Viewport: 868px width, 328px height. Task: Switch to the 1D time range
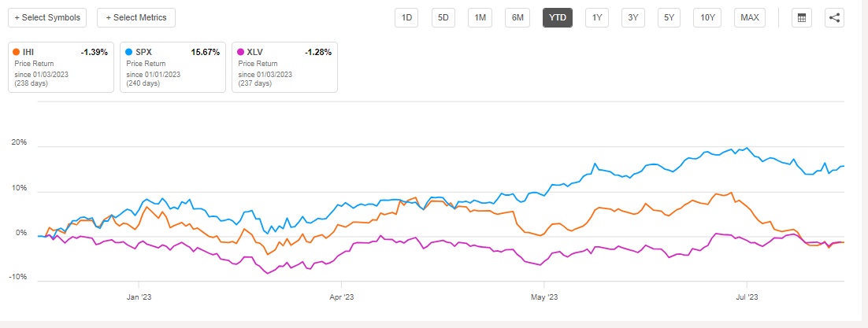[406, 18]
